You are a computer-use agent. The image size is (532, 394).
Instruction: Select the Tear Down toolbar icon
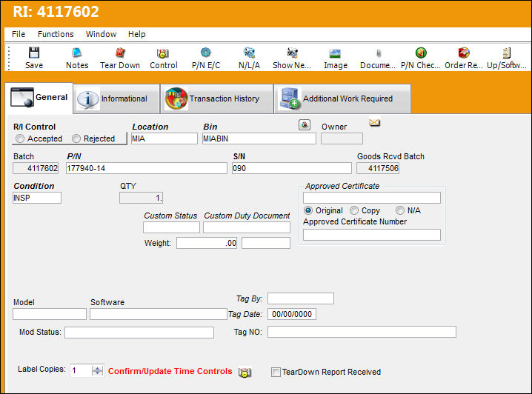tap(120, 53)
